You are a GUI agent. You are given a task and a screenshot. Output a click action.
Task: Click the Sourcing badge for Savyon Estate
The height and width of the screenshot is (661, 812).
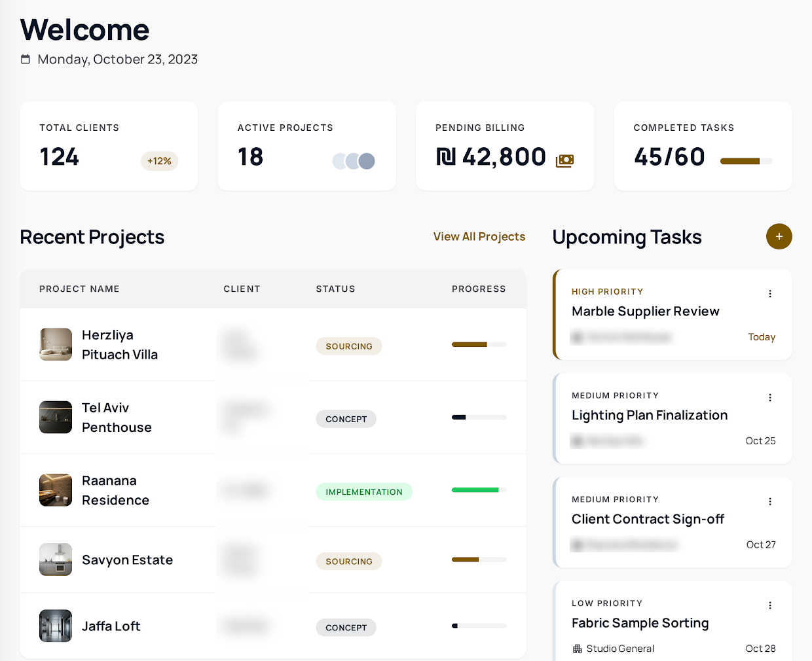pos(349,561)
